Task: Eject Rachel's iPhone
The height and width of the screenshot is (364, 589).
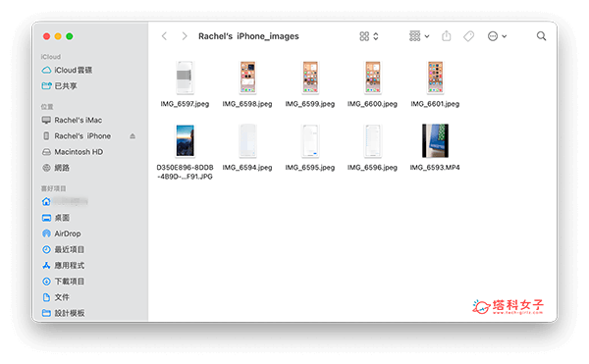Action: (x=133, y=136)
